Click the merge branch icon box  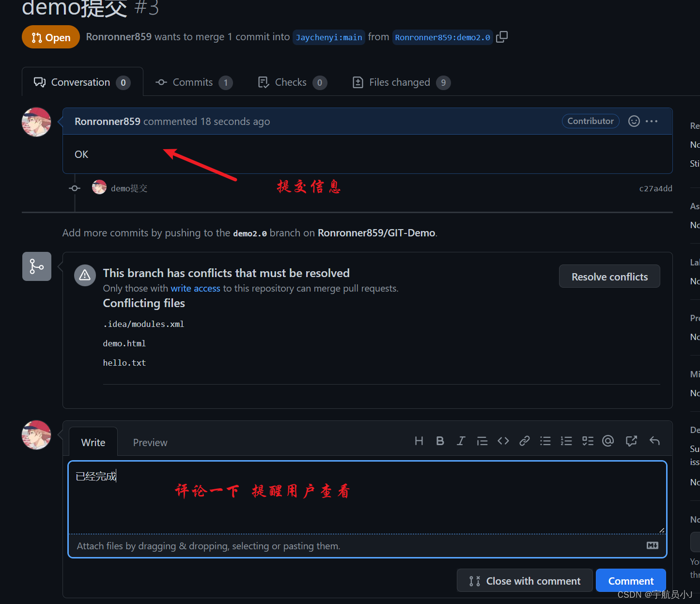tap(37, 266)
